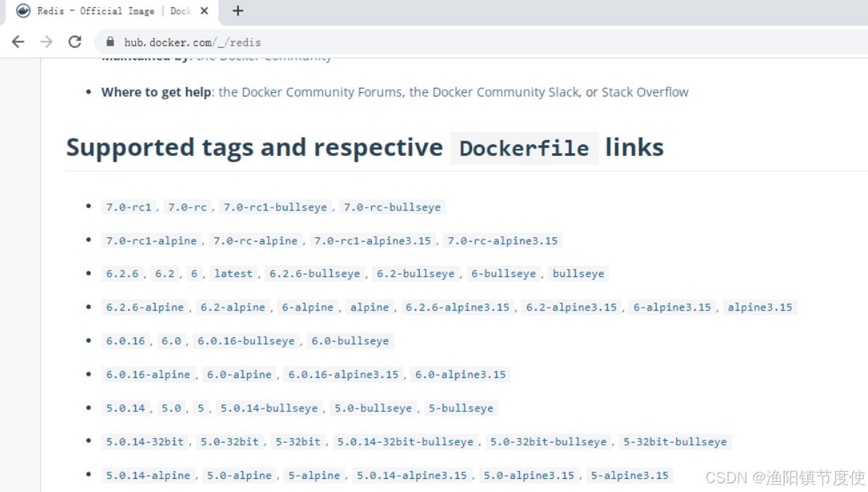
Task: Open the 6.2.6-alpine3.15 tag link
Action: pyautogui.click(x=458, y=308)
